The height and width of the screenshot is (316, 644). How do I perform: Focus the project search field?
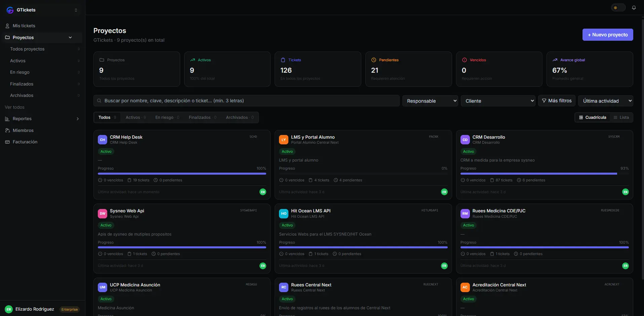point(246,101)
